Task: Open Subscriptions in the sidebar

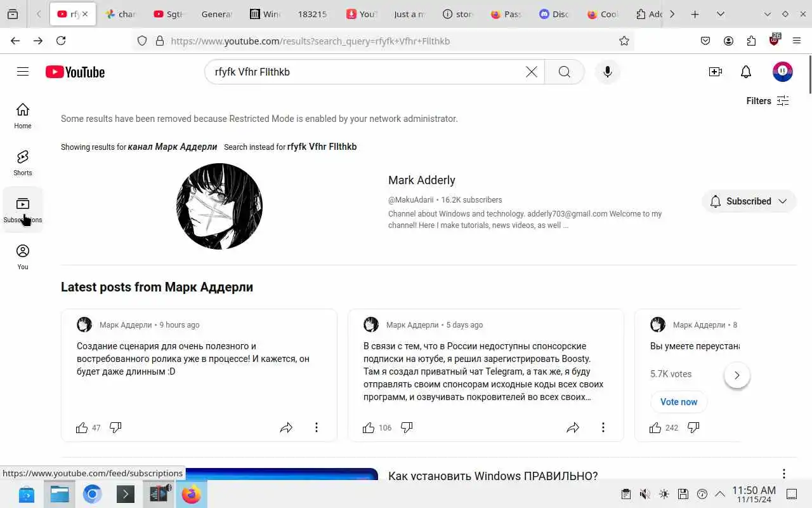Action: tap(23, 210)
